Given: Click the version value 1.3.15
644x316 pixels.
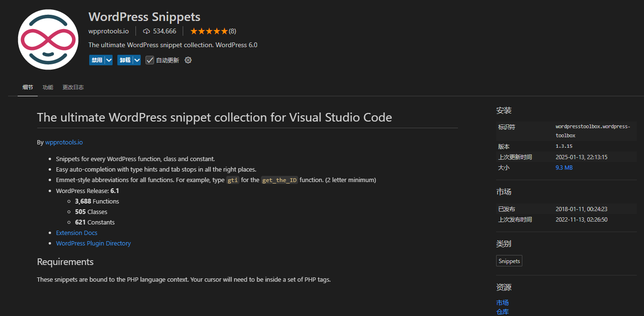Looking at the screenshot, I should 564,146.
